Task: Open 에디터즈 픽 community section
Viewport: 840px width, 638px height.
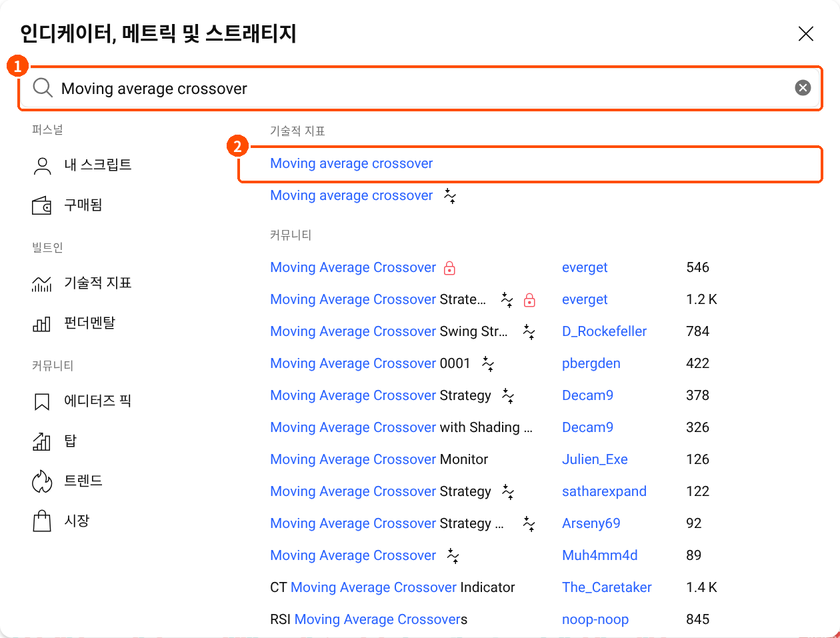Action: point(97,401)
